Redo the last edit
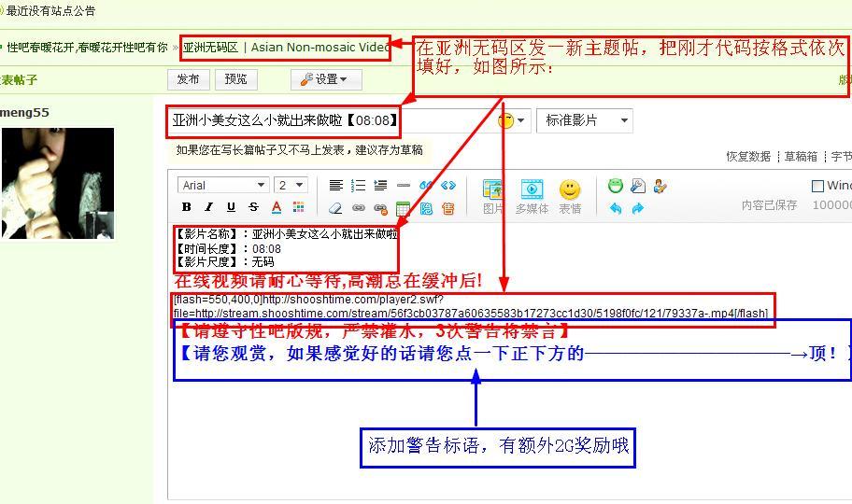852x504 pixels. coord(638,208)
